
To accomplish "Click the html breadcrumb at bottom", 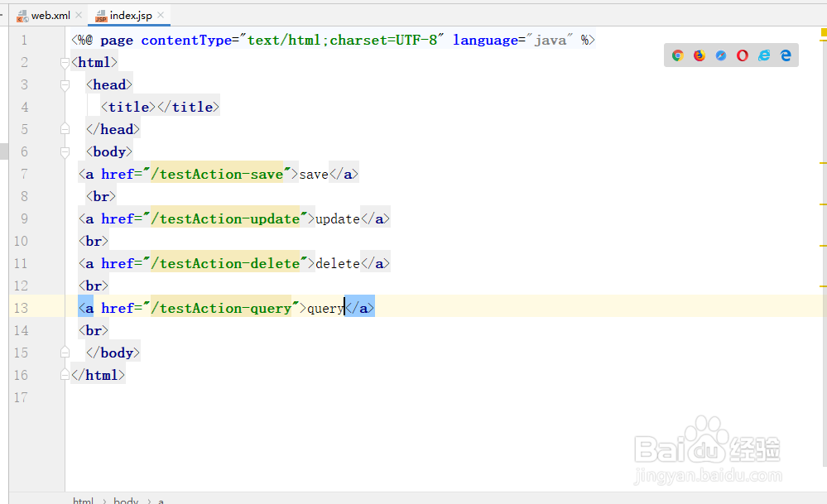I will pos(83,500).
